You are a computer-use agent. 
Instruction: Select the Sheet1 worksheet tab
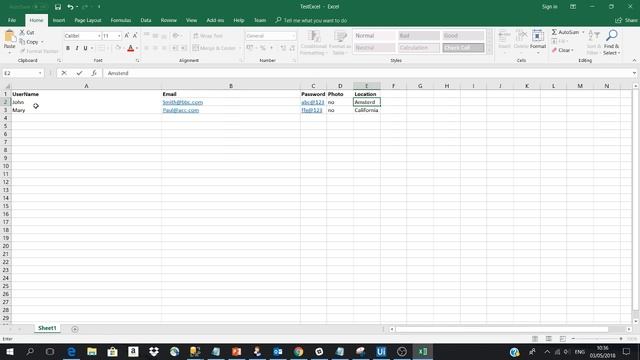tap(47, 328)
